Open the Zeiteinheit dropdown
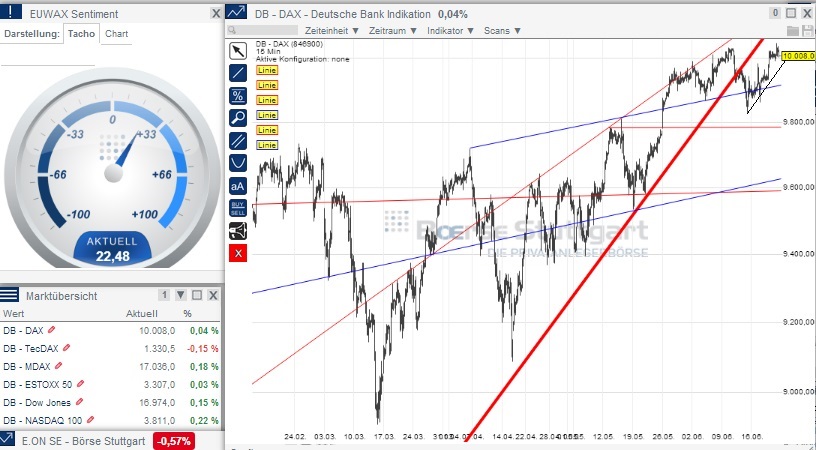The width and height of the screenshot is (816, 450). pyautogui.click(x=332, y=31)
